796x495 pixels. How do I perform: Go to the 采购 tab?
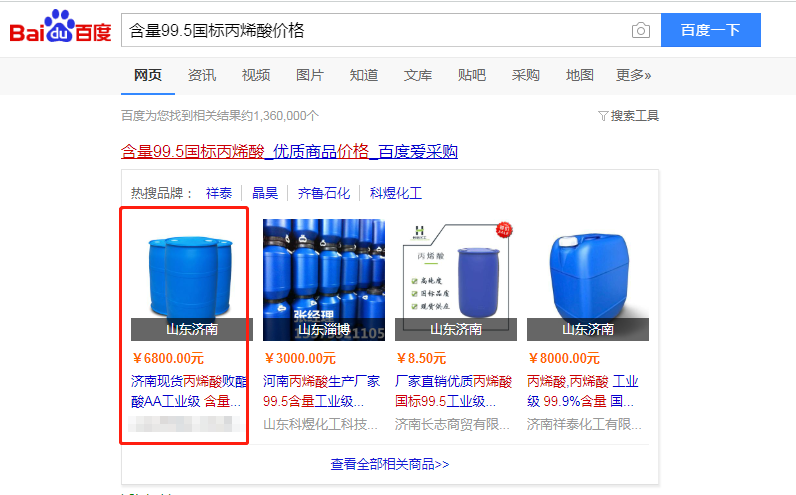525,75
